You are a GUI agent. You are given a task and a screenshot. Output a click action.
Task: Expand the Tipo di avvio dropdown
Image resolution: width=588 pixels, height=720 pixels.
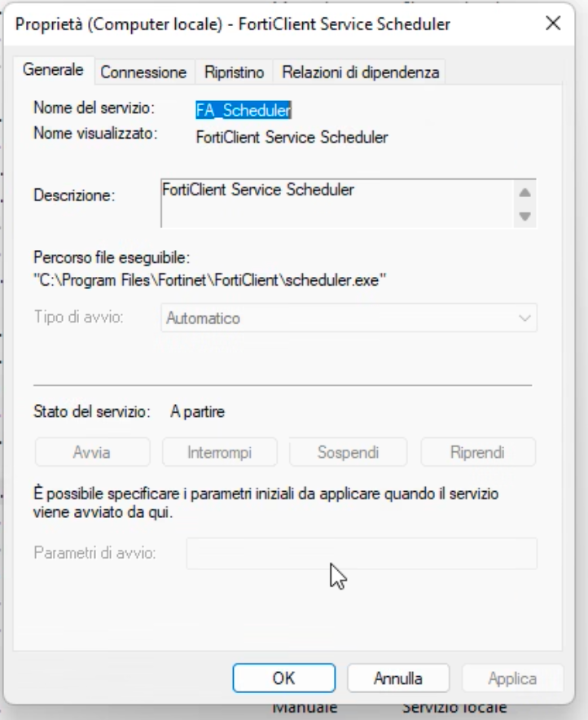click(x=349, y=318)
